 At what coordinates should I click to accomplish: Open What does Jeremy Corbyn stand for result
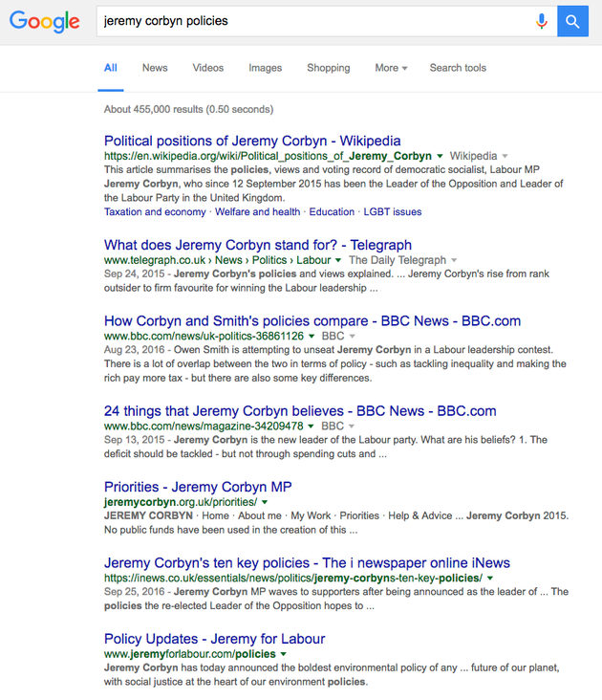click(x=258, y=245)
